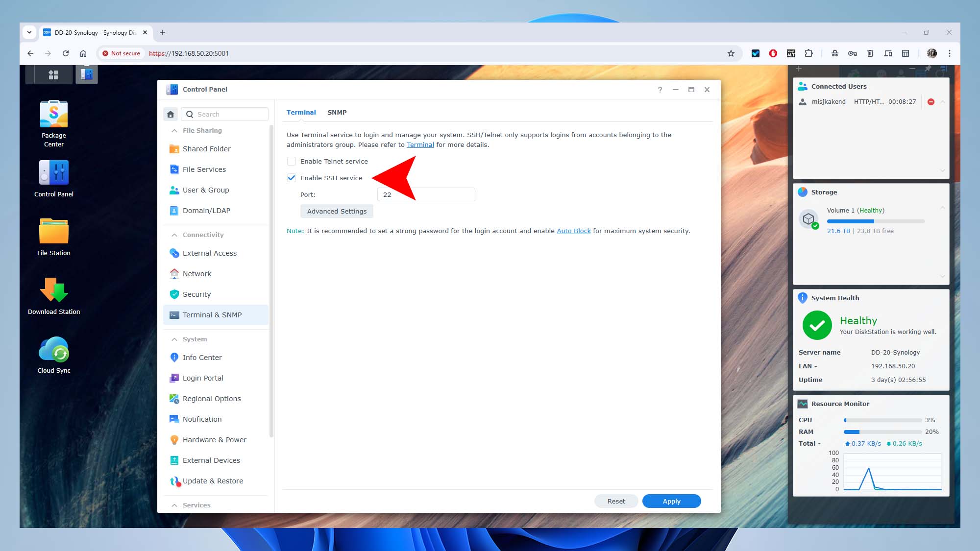Bookmark this page star icon
Image resolution: width=980 pixels, height=551 pixels.
[x=731, y=53]
